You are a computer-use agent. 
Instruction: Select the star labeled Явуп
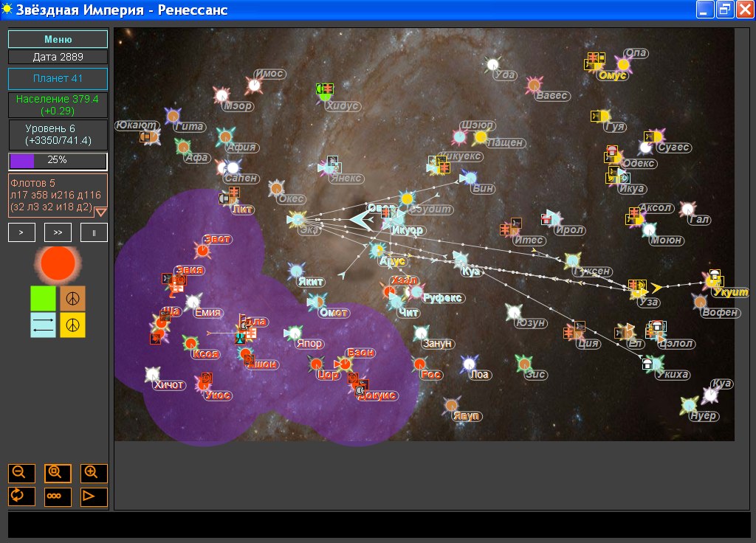point(451,406)
